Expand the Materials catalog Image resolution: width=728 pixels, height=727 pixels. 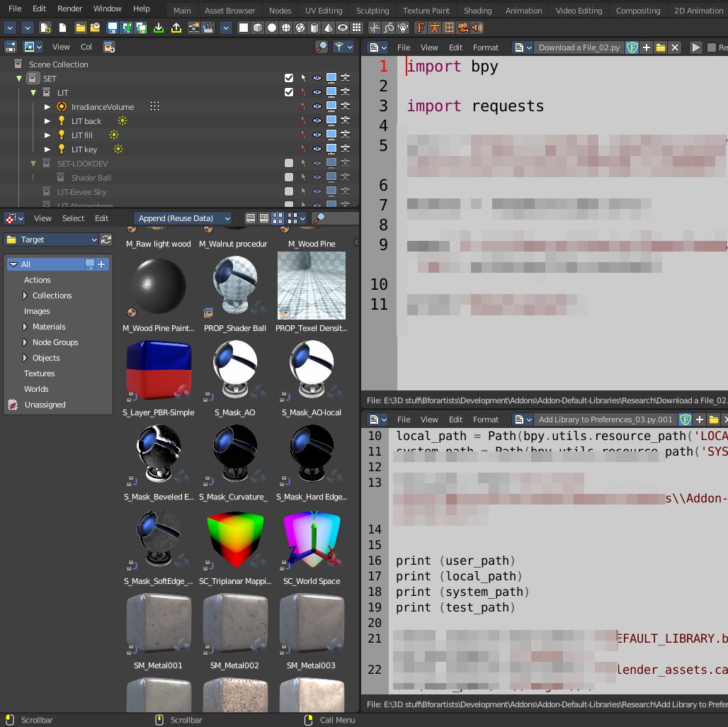pos(25,327)
